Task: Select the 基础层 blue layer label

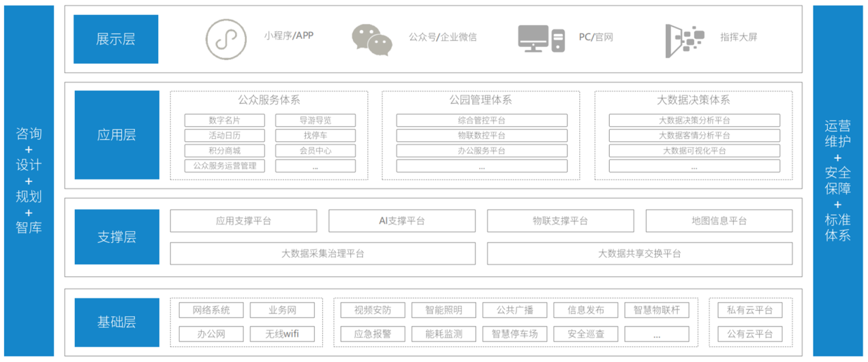Action: (x=116, y=322)
